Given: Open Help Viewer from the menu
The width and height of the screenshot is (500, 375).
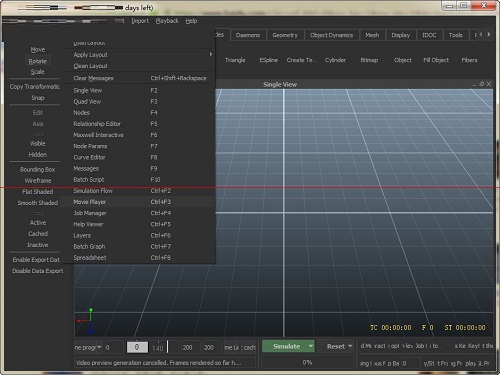Looking at the screenshot, I should [x=139, y=224].
